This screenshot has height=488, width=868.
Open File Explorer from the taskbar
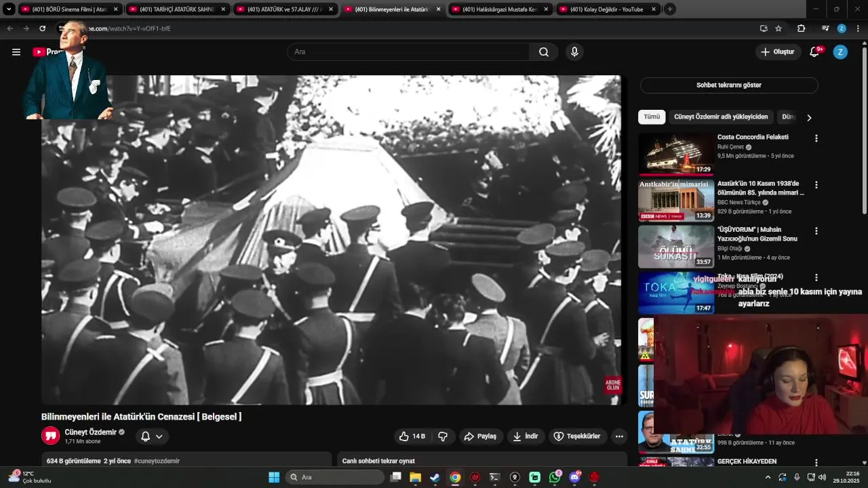[x=415, y=477]
